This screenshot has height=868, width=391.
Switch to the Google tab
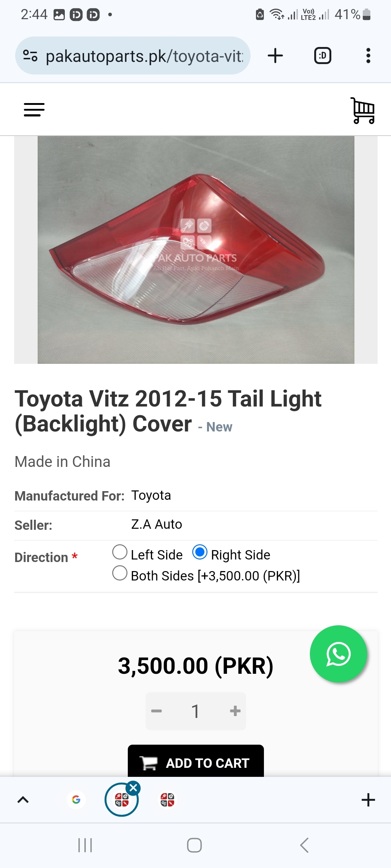(76, 800)
